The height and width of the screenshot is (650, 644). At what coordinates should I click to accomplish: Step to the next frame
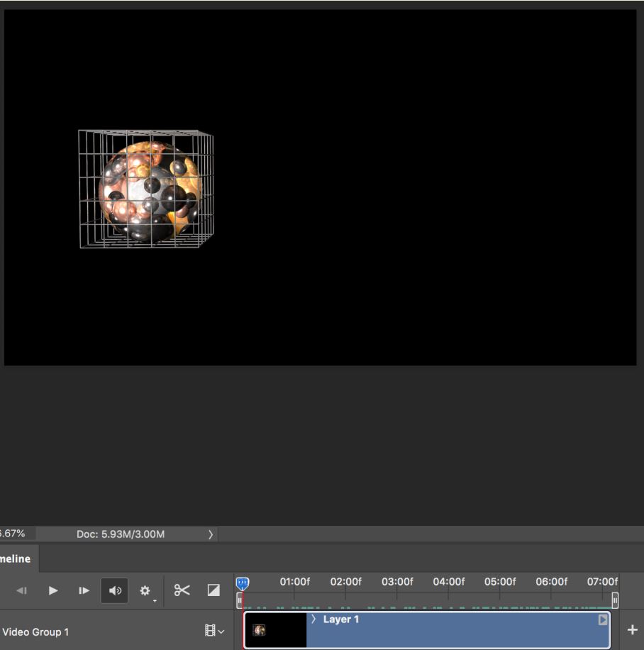pos(84,590)
